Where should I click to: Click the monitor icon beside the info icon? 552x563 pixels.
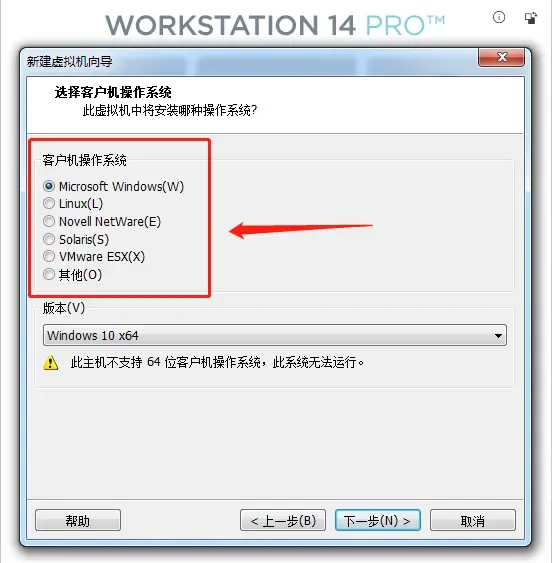click(x=530, y=18)
